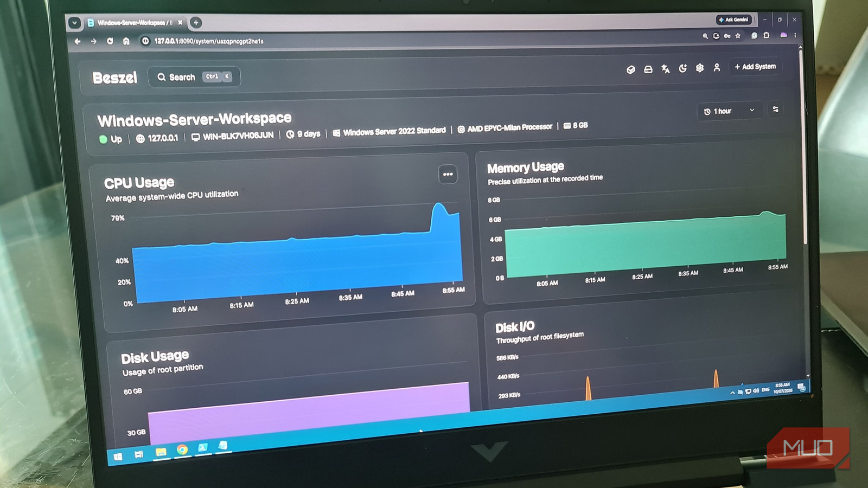Go to the Beszel home logo
868x488 pixels.
[114, 78]
